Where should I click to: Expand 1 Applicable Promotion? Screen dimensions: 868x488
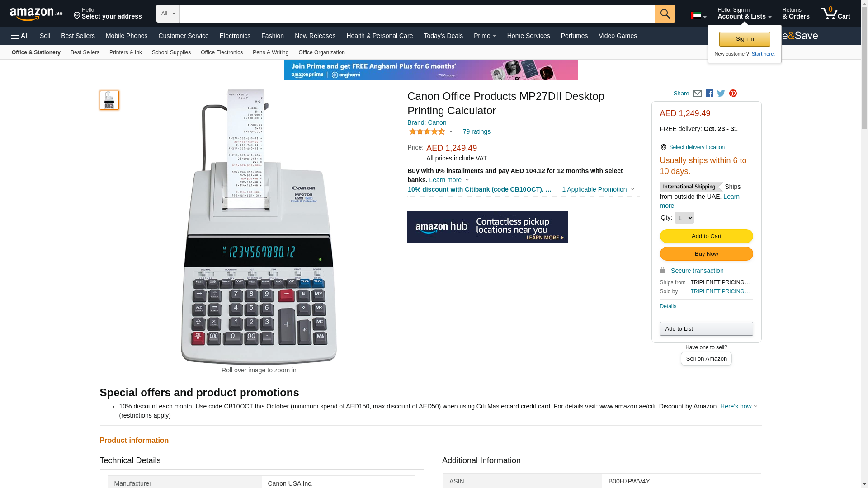(x=598, y=189)
